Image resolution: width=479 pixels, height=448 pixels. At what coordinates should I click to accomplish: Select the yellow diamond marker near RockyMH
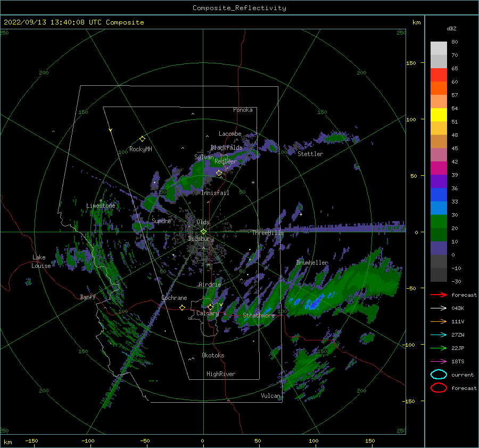(142, 139)
